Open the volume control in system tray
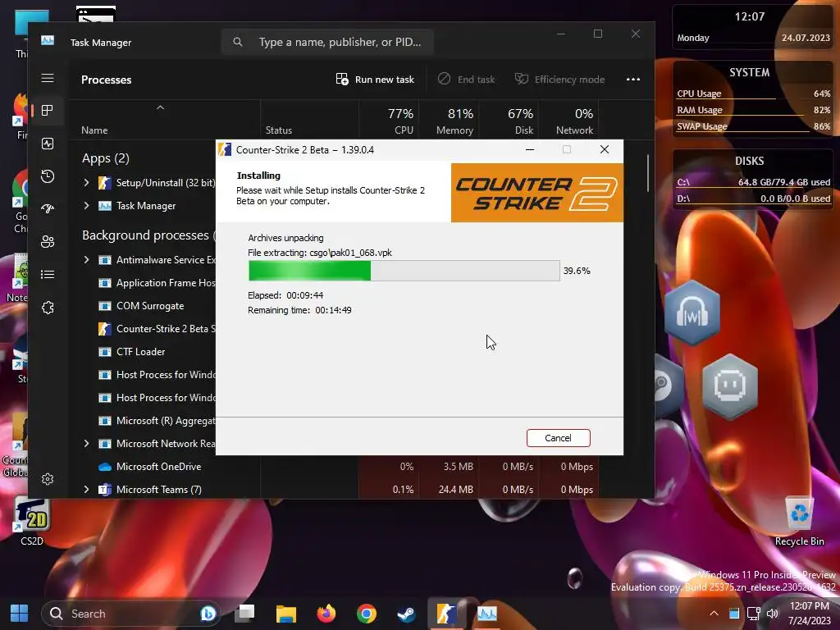The height and width of the screenshot is (630, 840). (773, 614)
